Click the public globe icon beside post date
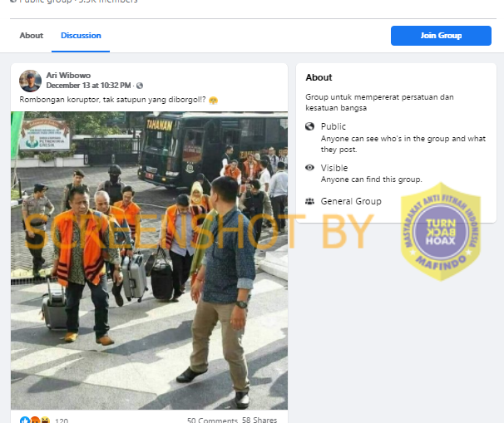The image size is (504, 423). point(140,86)
